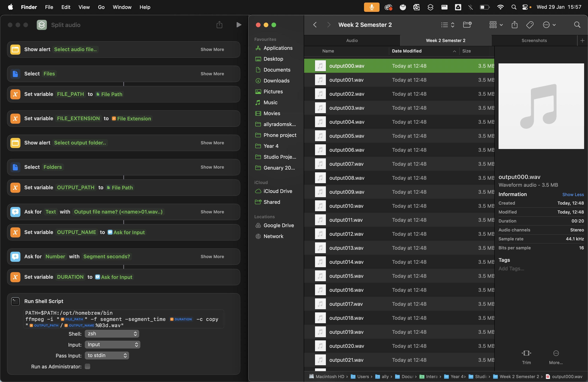Sort files by Name column
Image resolution: width=588 pixels, height=382 pixels.
pyautogui.click(x=328, y=51)
